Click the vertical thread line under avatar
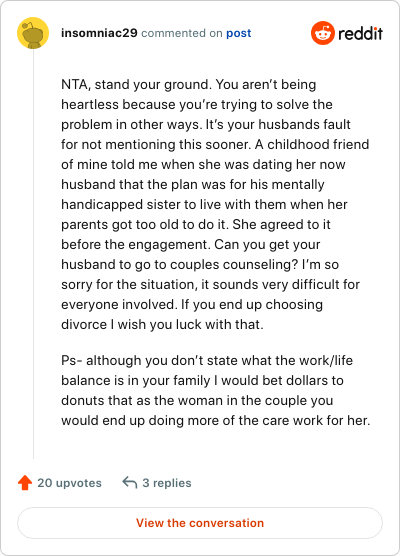Screen dimensions: 400x556 point(33,254)
